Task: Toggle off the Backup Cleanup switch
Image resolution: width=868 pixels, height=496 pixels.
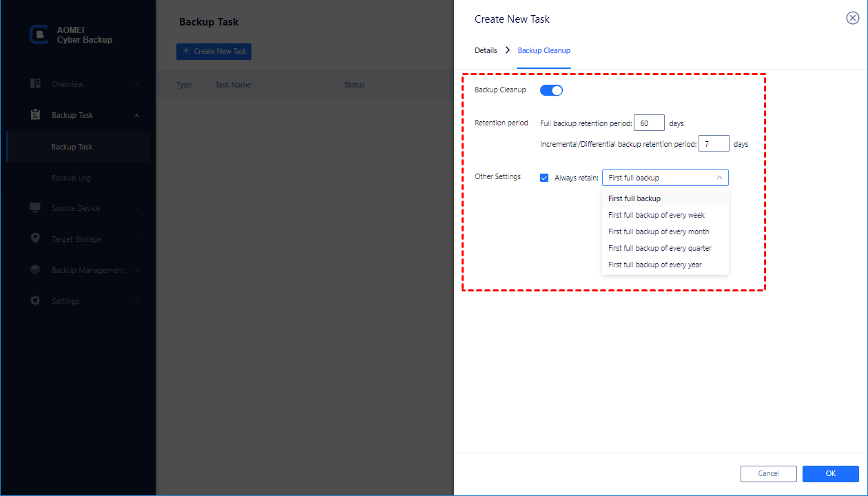Action: tap(551, 90)
